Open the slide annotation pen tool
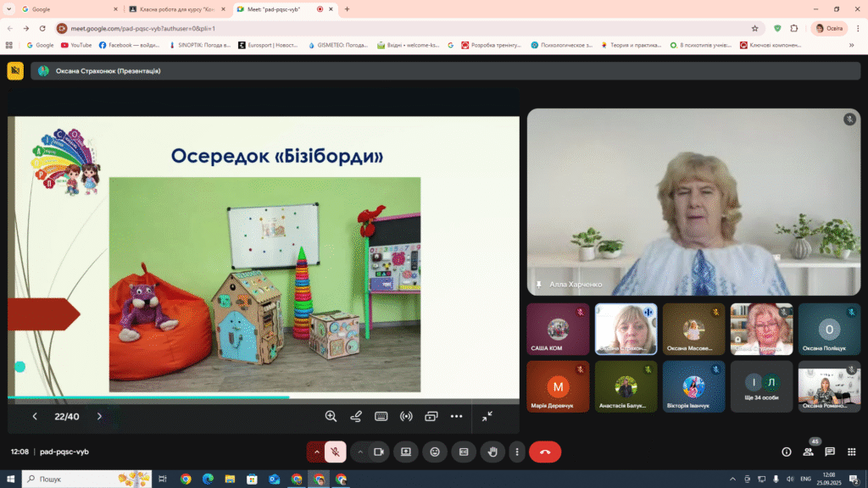Image resolution: width=868 pixels, height=488 pixels. (356, 416)
